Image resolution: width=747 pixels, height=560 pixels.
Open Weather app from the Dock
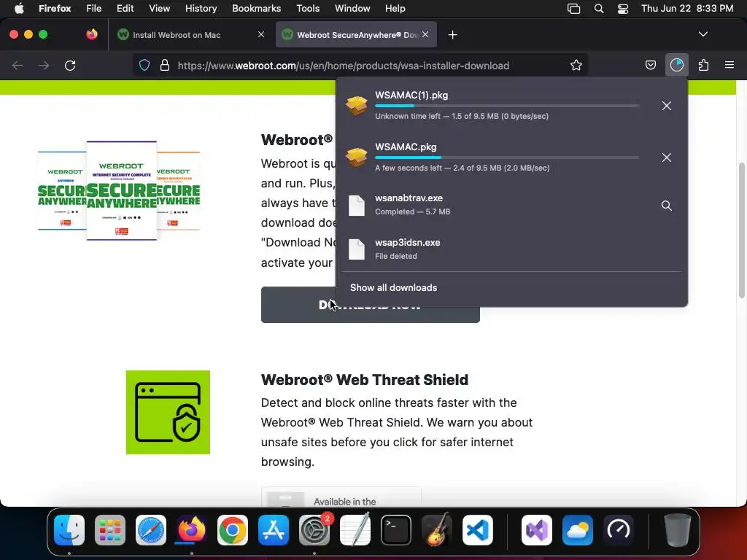(x=578, y=530)
